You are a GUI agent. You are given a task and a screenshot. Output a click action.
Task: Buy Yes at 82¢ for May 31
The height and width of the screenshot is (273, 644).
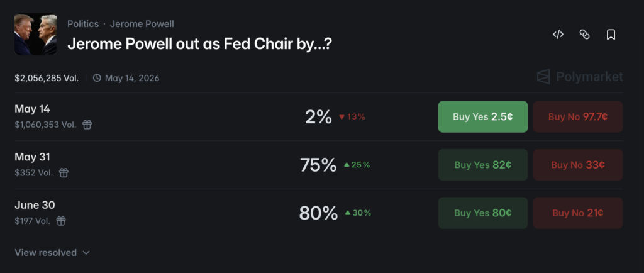coord(482,165)
